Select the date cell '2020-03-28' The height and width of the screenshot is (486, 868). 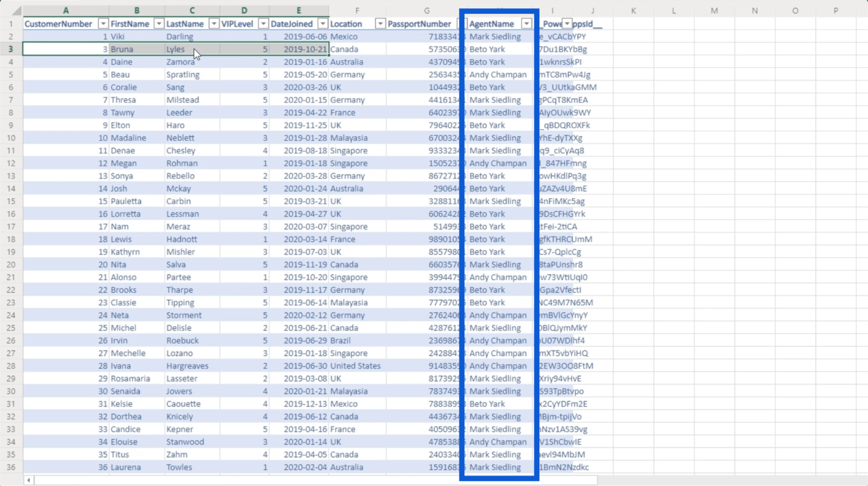pos(299,176)
